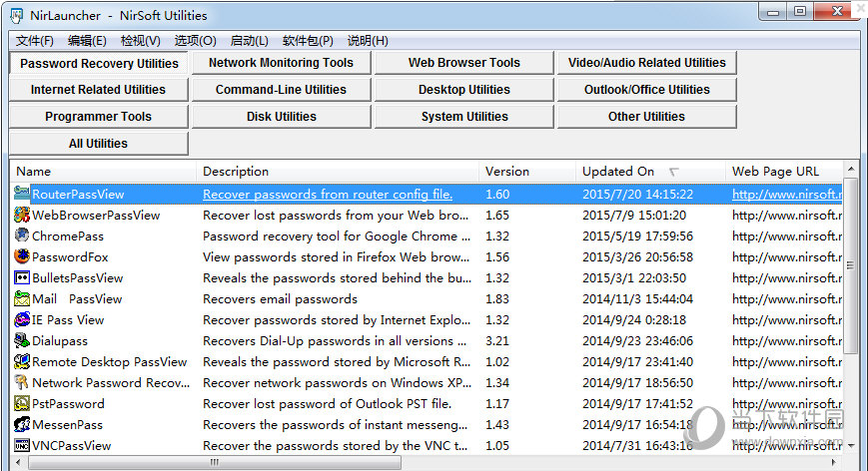Image resolution: width=868 pixels, height=471 pixels.
Task: Switch to Password Recovery Utilities category
Action: (x=99, y=63)
